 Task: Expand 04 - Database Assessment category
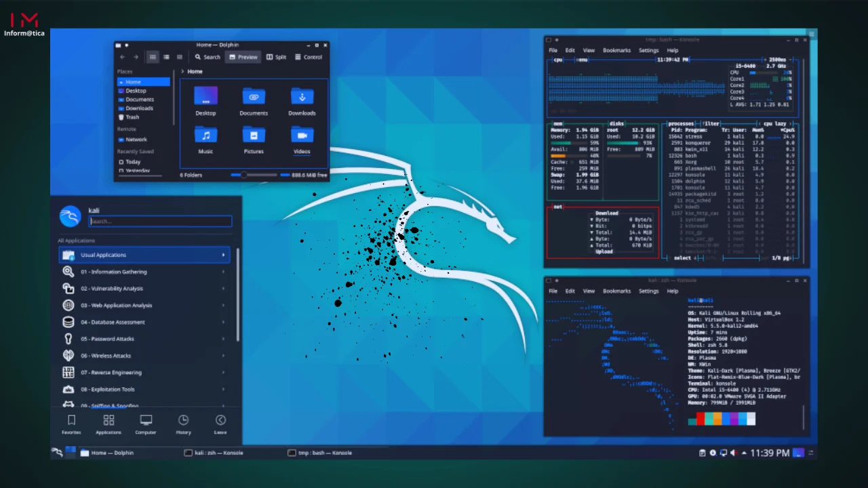144,322
